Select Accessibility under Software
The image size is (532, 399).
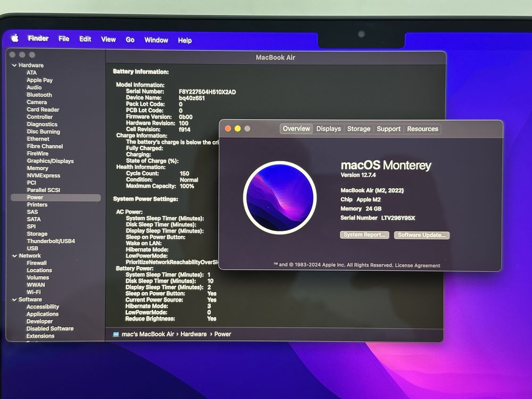(x=43, y=307)
